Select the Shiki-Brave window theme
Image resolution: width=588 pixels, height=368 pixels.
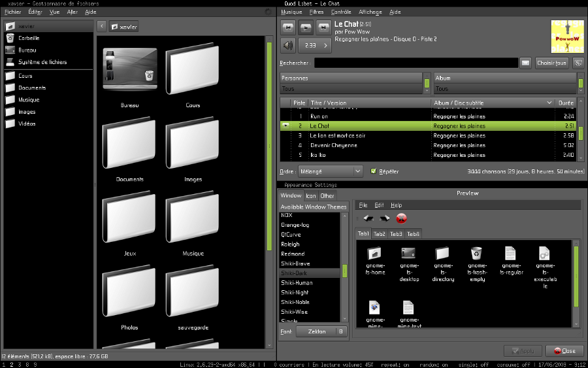coord(310,263)
